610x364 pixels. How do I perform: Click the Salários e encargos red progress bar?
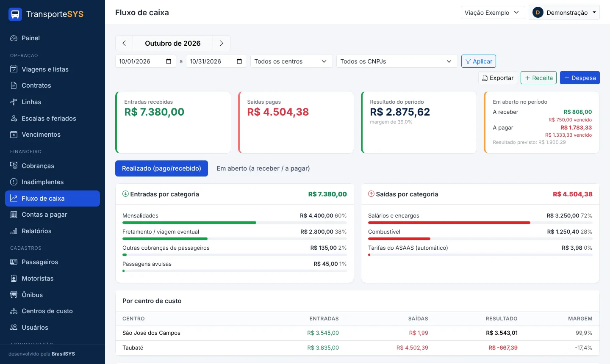449,223
